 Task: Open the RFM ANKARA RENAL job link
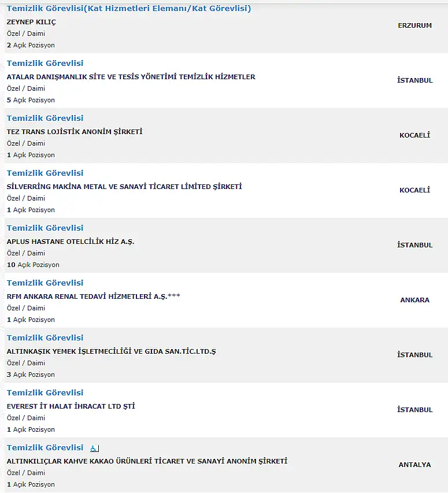point(45,283)
